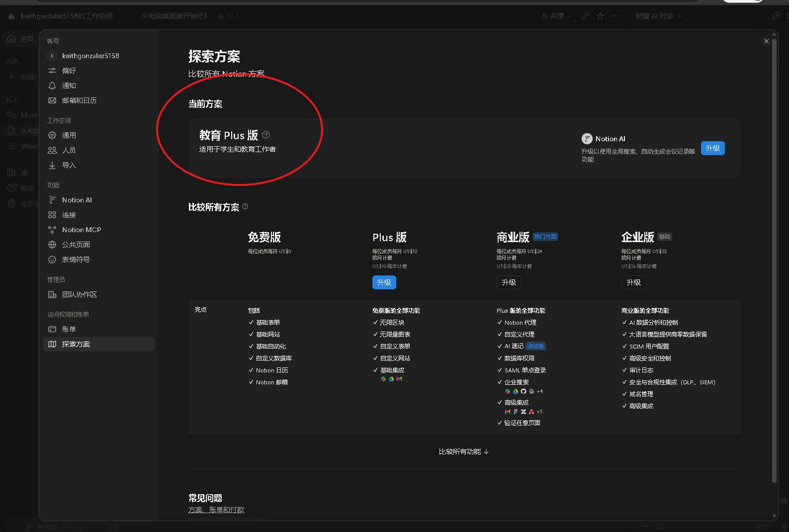
Task: Click 升级 under Plus 版
Action: point(384,282)
